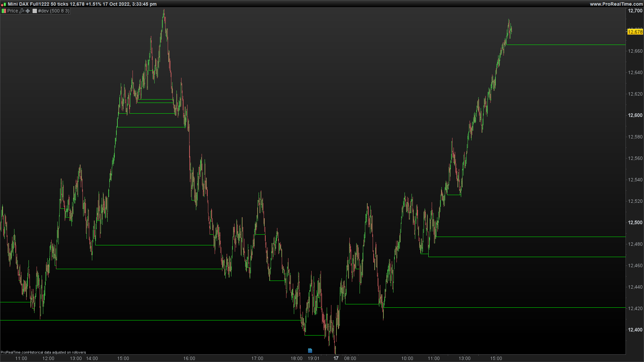The width and height of the screenshot is (644, 362).
Task: Click the Price label in the chart header
Action: pyautogui.click(x=13, y=11)
